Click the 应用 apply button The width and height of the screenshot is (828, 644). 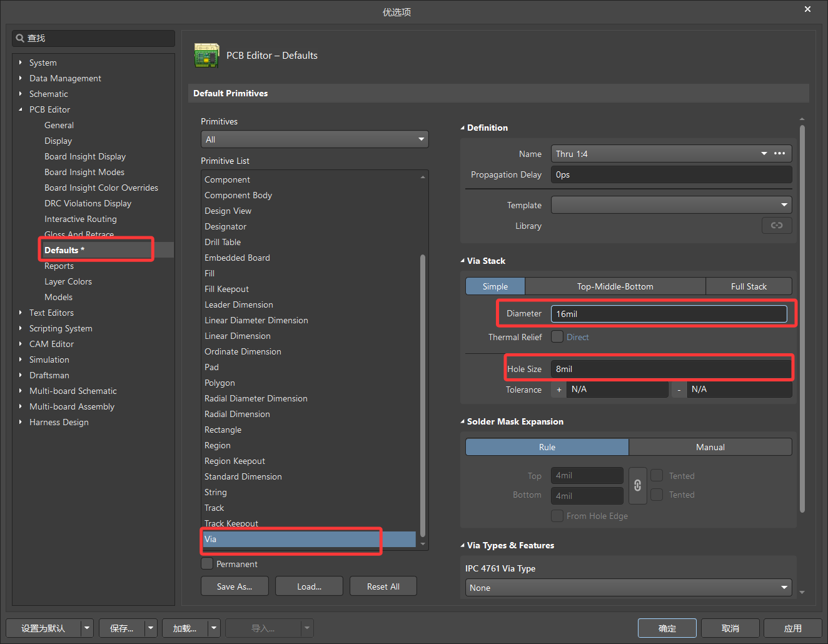[793, 628]
